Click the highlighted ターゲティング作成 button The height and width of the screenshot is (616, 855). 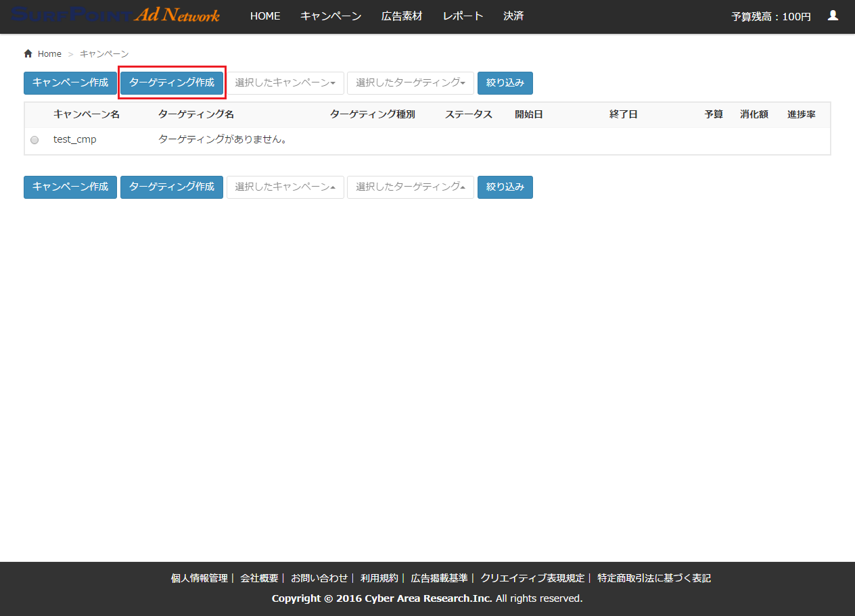point(172,83)
